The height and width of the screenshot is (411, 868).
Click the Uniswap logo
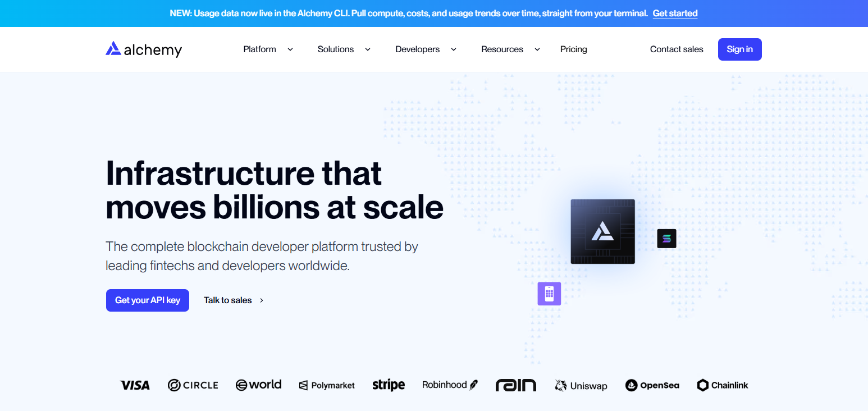[x=581, y=385]
